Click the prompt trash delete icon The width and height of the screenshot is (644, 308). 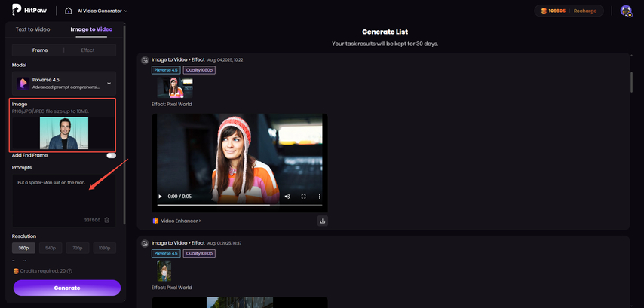coord(106,220)
